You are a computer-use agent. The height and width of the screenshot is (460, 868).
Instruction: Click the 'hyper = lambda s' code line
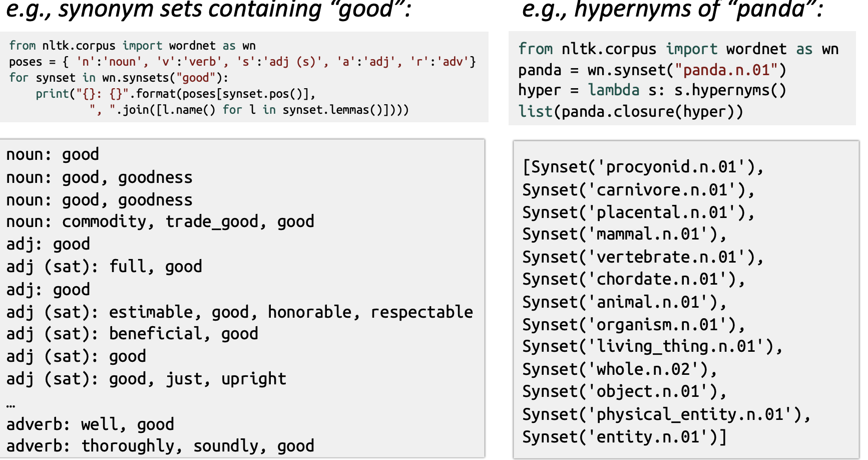(652, 91)
